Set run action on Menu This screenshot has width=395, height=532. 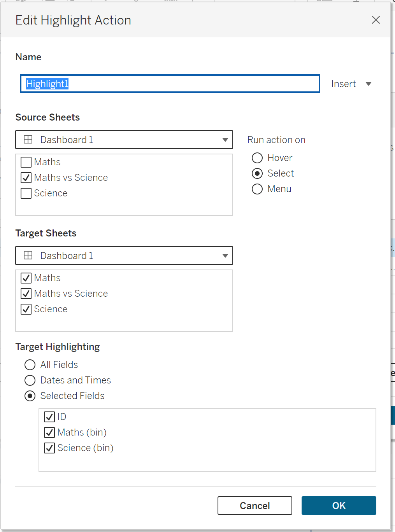coord(257,189)
